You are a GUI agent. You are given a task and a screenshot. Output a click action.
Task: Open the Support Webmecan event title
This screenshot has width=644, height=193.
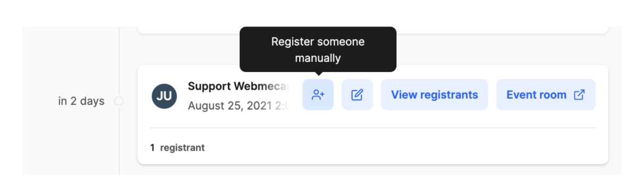pyautogui.click(x=238, y=86)
